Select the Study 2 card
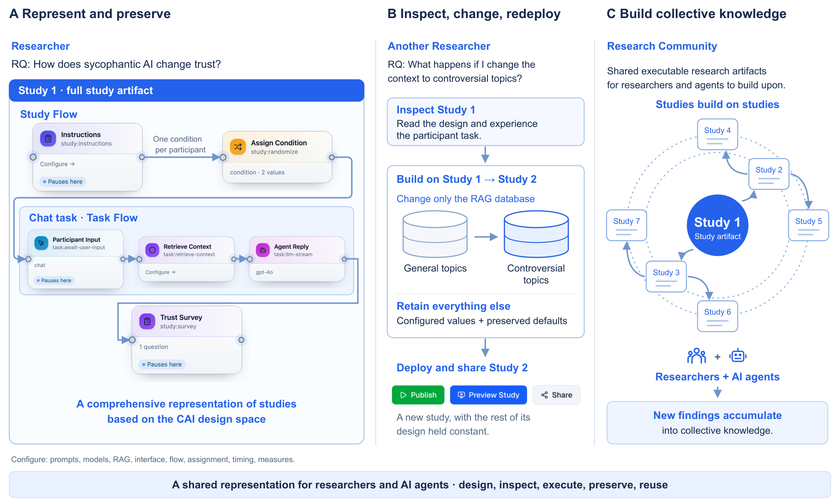 pos(769,174)
